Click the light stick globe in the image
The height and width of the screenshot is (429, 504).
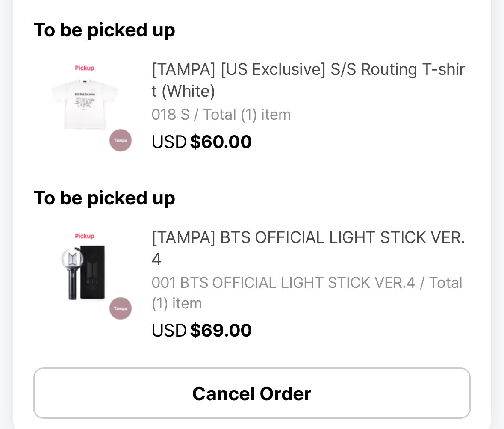tap(72, 259)
